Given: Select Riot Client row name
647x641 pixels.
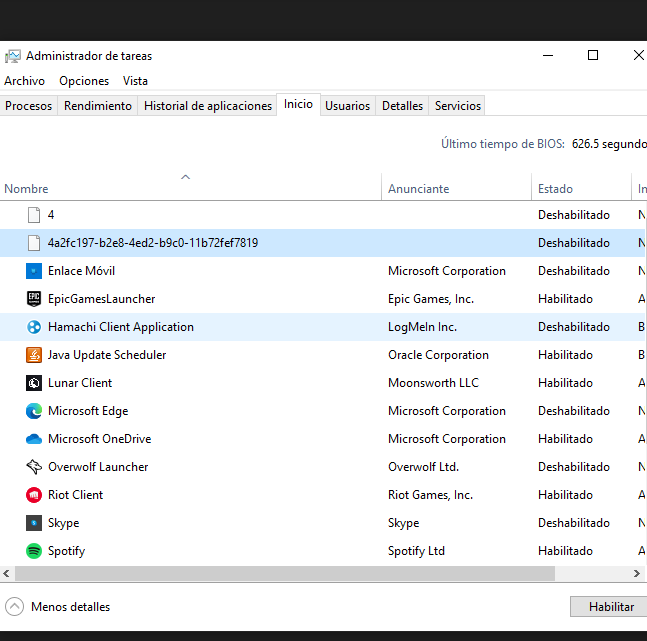Looking at the screenshot, I should (x=76, y=495).
